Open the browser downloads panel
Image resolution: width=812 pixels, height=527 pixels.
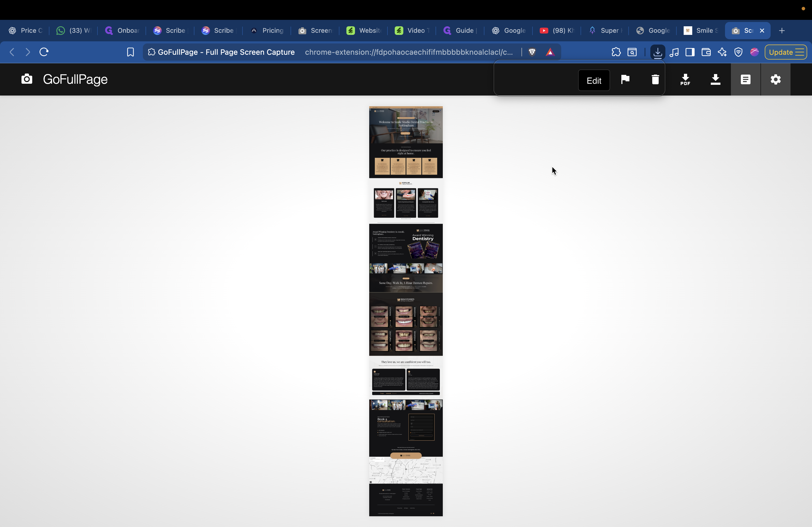658,52
